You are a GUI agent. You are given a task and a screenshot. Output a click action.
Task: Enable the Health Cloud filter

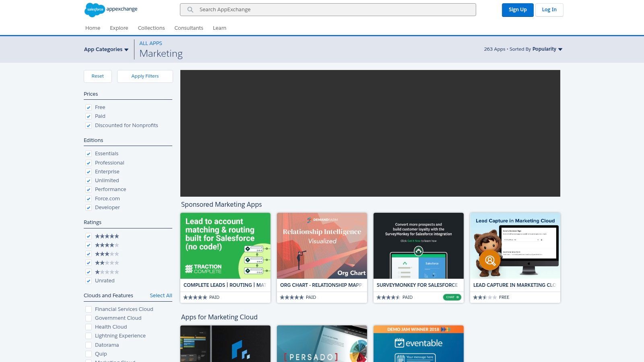[89, 327]
